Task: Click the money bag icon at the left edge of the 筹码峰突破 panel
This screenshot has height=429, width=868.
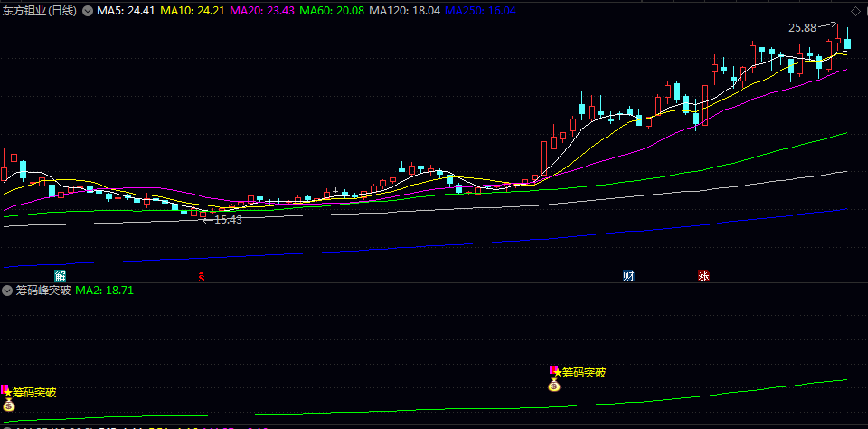Action: pyautogui.click(x=8, y=405)
